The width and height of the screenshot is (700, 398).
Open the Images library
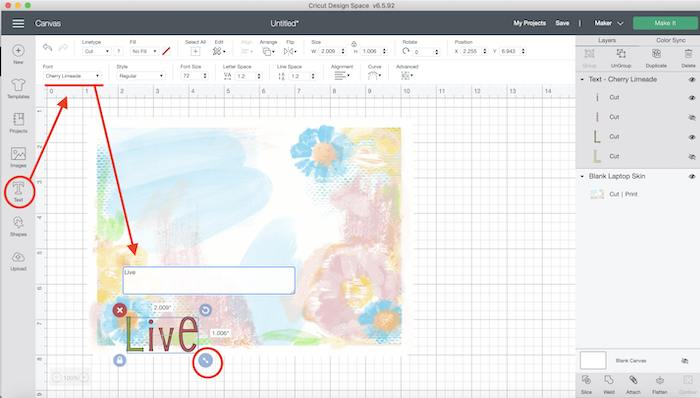(18, 157)
